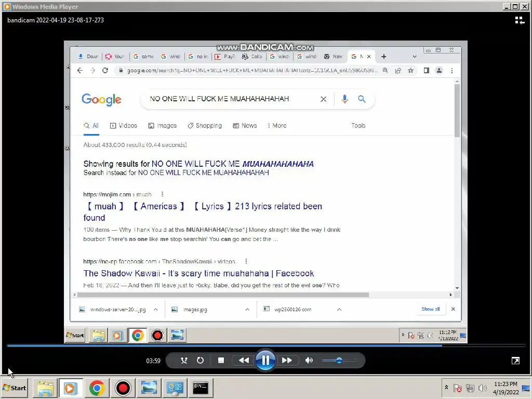Click the bandicam video title text

pyautogui.click(x=56, y=20)
